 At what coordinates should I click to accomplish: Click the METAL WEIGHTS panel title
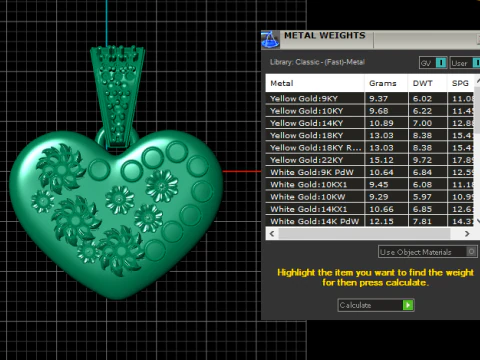tap(325, 35)
